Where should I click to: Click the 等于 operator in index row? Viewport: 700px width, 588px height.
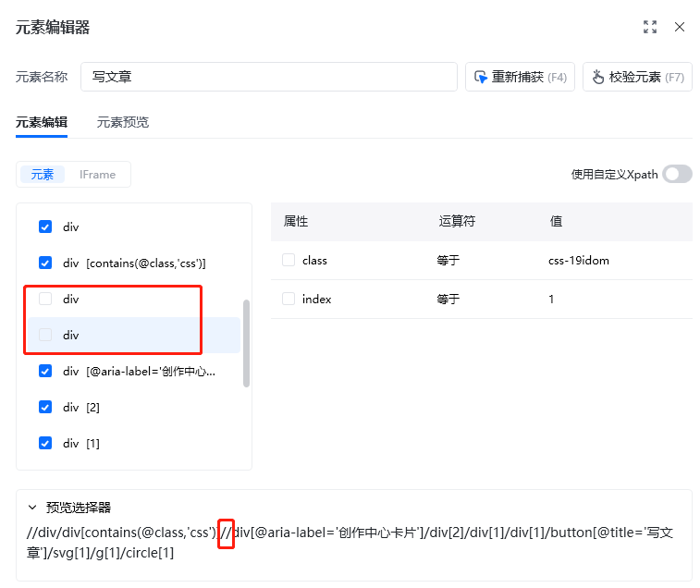click(x=448, y=300)
